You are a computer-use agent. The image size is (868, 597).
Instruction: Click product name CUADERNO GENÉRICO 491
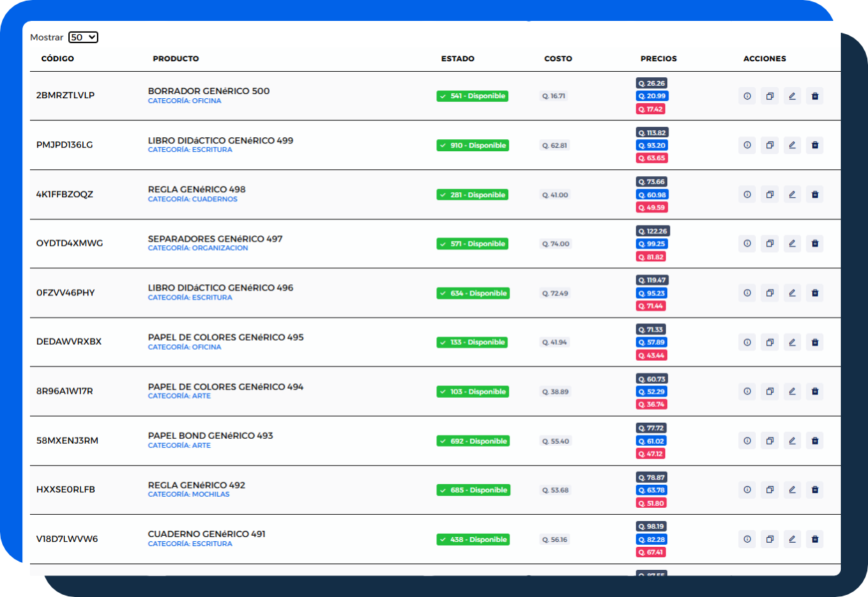pos(206,534)
